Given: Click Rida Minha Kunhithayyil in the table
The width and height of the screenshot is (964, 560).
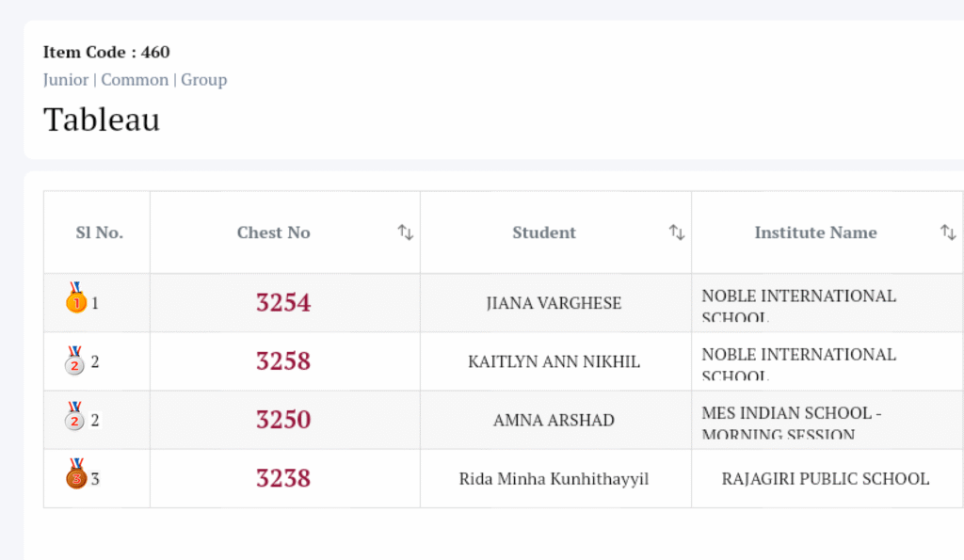Looking at the screenshot, I should 554,478.
